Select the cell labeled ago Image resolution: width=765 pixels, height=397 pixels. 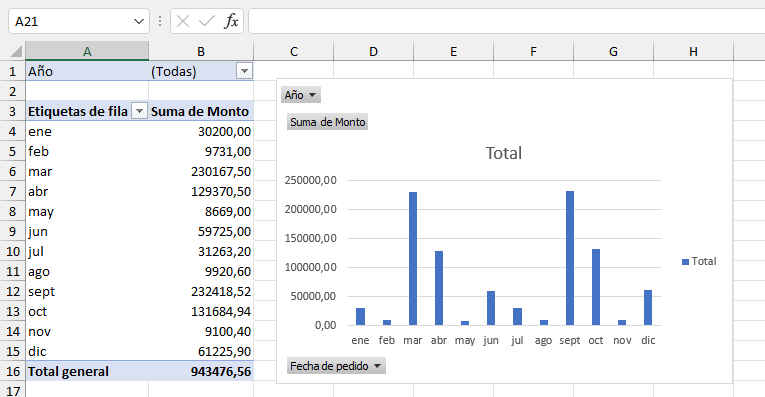click(x=87, y=271)
